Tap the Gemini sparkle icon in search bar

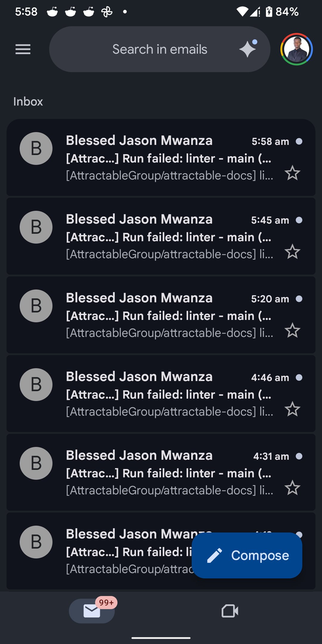coord(248,49)
